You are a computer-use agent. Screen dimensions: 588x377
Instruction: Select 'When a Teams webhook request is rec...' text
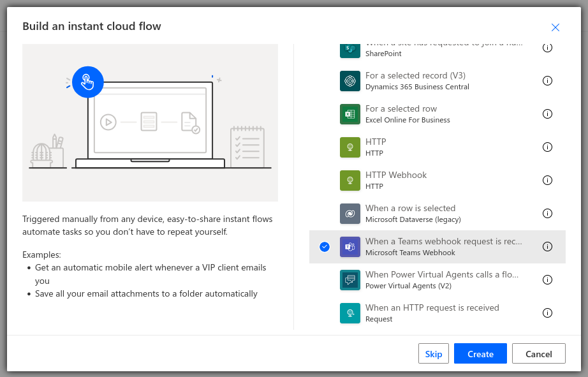pyautogui.click(x=444, y=242)
